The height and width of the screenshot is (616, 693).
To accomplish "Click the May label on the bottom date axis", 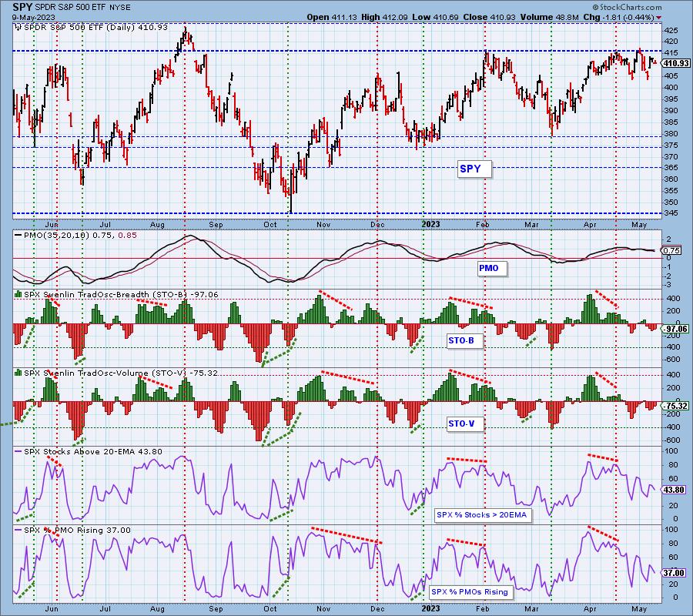I will pos(639,608).
